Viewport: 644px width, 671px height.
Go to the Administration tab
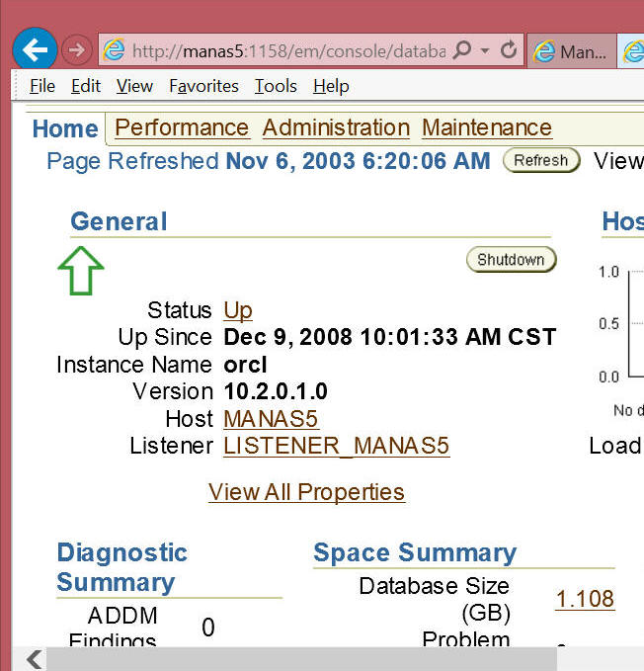pos(336,128)
